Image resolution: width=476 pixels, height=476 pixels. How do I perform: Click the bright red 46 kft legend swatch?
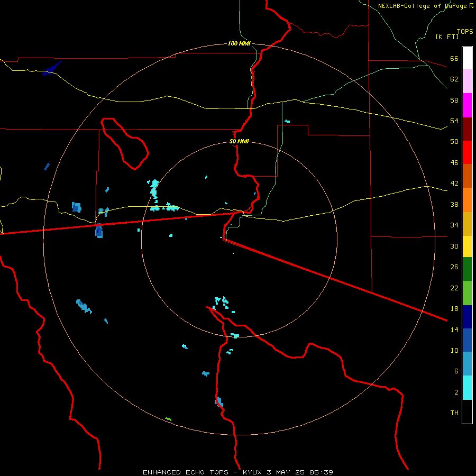pos(467,152)
